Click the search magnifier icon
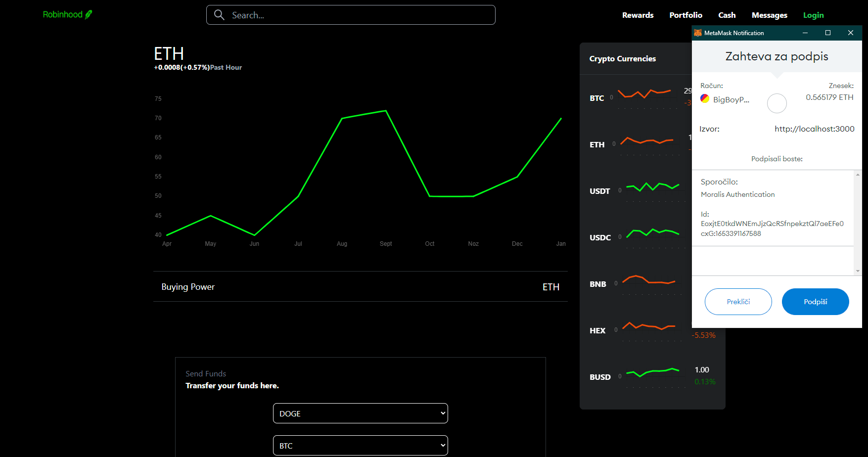 (219, 15)
